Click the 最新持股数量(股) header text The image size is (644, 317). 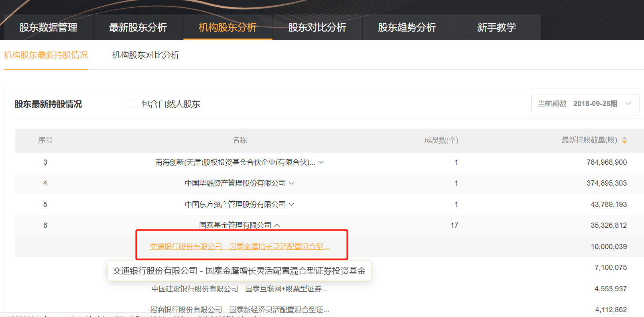(589, 140)
